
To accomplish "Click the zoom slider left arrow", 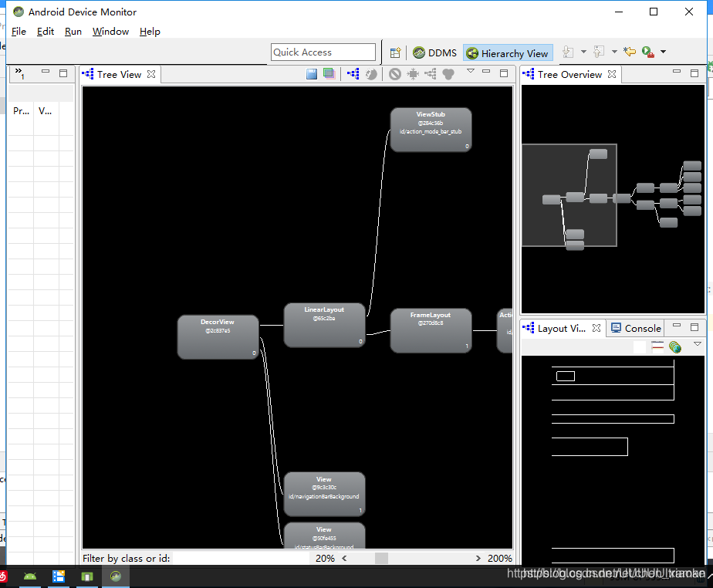I will [x=344, y=558].
